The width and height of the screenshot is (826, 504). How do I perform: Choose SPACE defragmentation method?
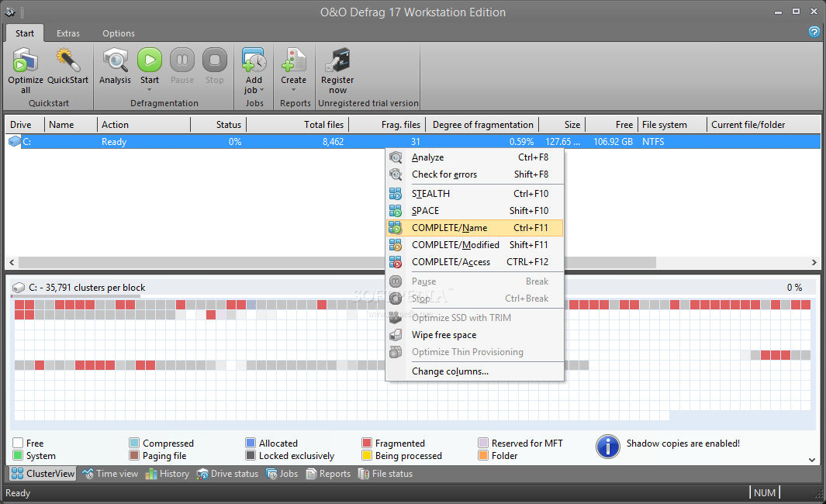(x=425, y=211)
